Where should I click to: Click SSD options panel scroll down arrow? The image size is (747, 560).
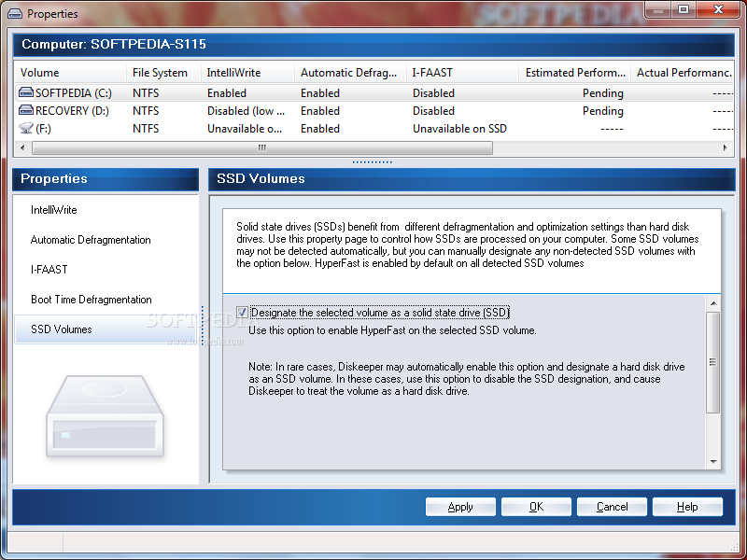tap(713, 461)
